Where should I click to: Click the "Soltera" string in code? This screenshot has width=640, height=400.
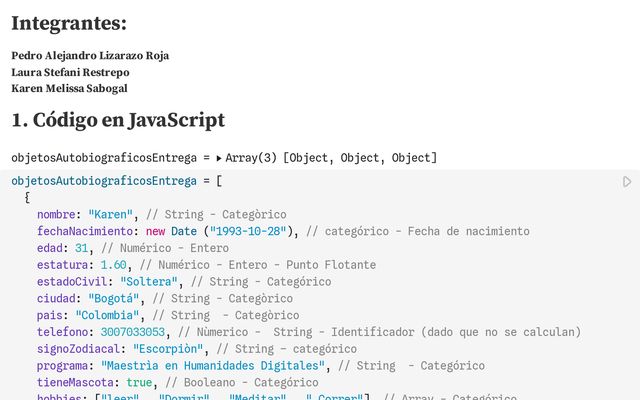(x=154, y=282)
